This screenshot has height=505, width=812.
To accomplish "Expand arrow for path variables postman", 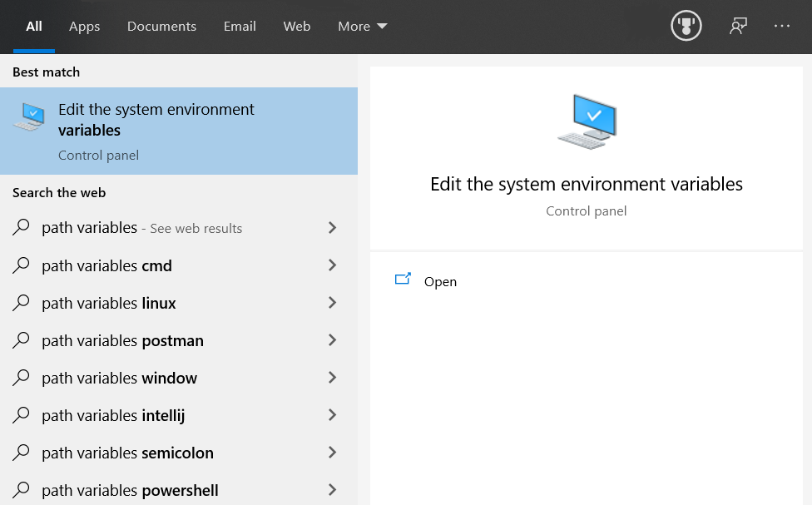I will click(x=332, y=340).
